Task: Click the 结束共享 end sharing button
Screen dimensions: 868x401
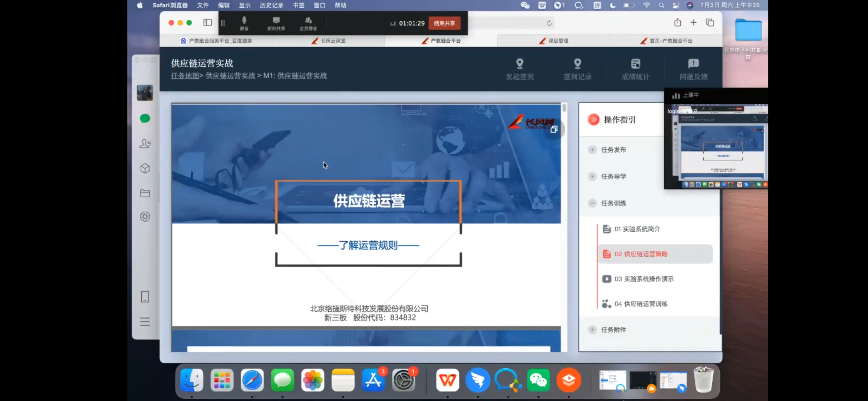Action: [444, 23]
